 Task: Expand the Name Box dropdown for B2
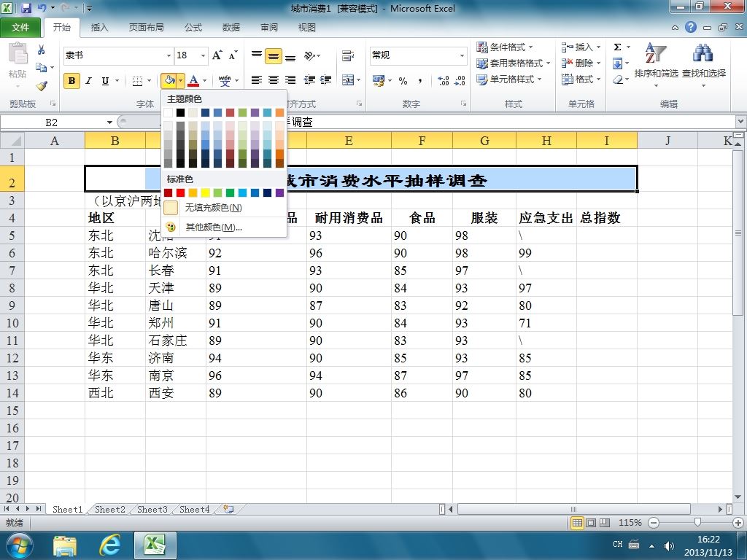[109, 122]
